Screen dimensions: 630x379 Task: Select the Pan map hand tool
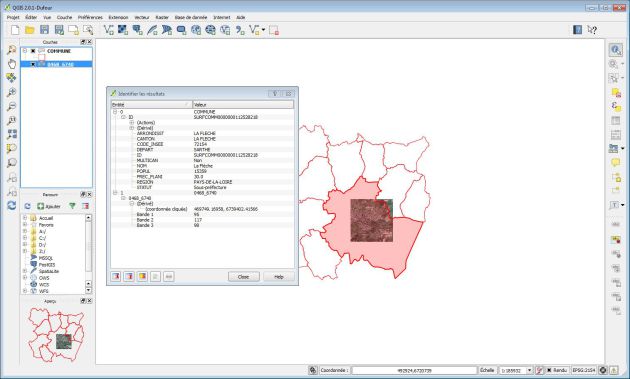(x=12, y=64)
